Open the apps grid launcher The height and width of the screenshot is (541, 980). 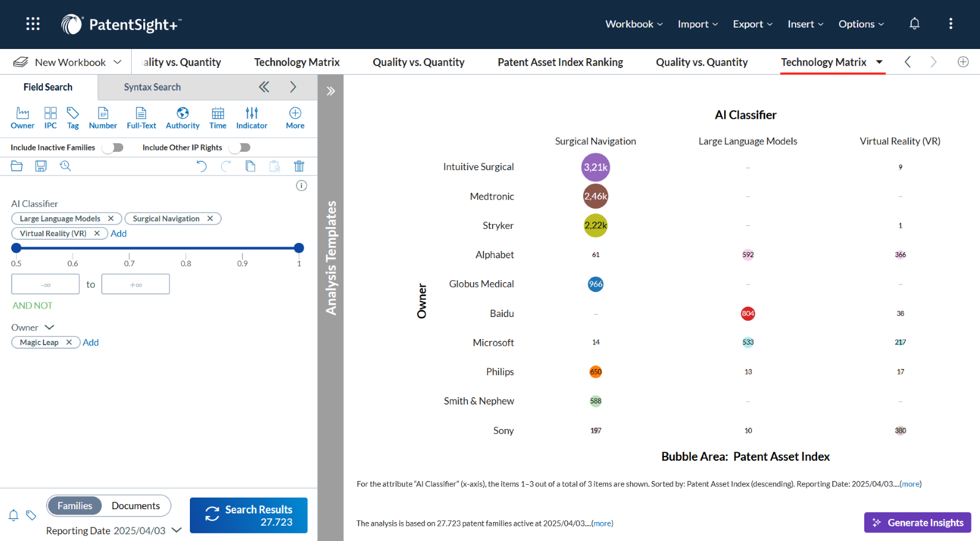click(x=33, y=24)
